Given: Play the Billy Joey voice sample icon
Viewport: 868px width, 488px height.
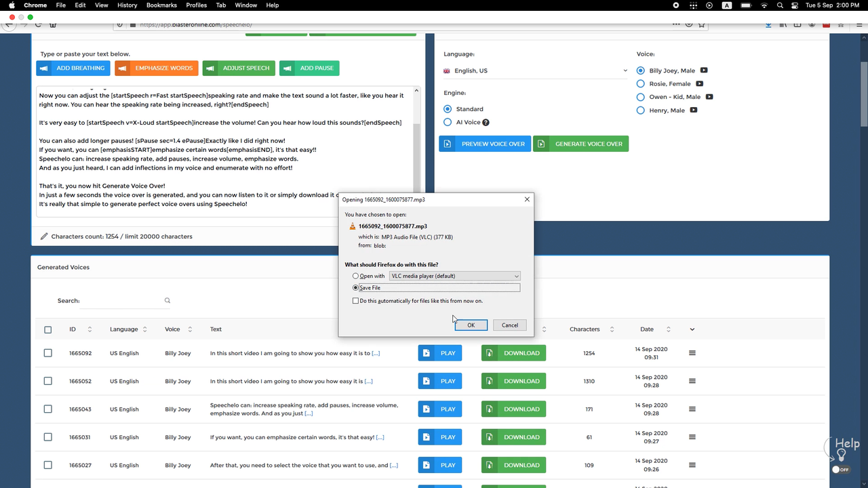Looking at the screenshot, I should point(704,70).
